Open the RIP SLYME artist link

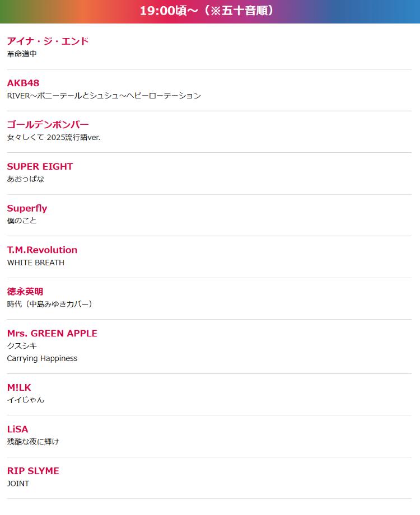tap(33, 471)
